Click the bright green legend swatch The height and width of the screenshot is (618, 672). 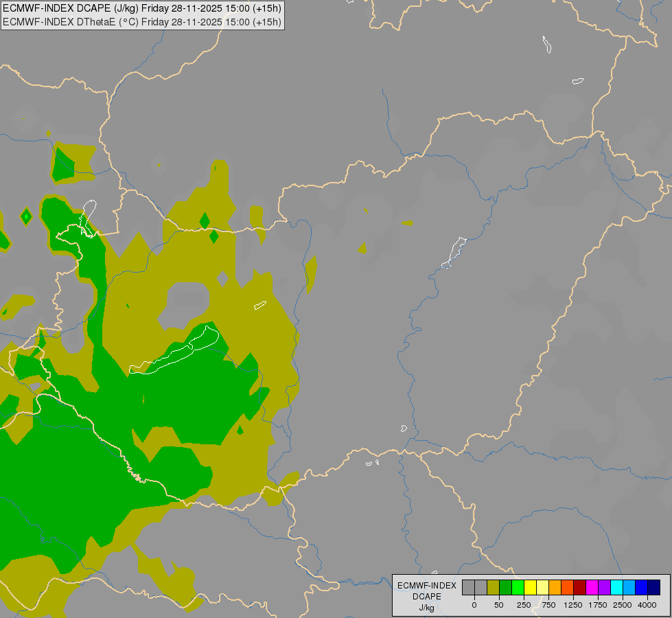click(518, 588)
